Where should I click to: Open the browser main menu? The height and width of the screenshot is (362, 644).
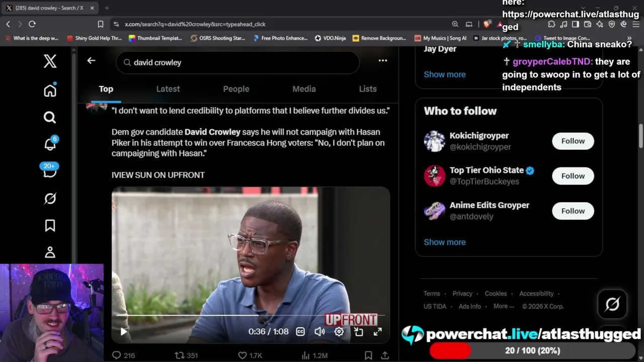pyautogui.click(x=636, y=24)
